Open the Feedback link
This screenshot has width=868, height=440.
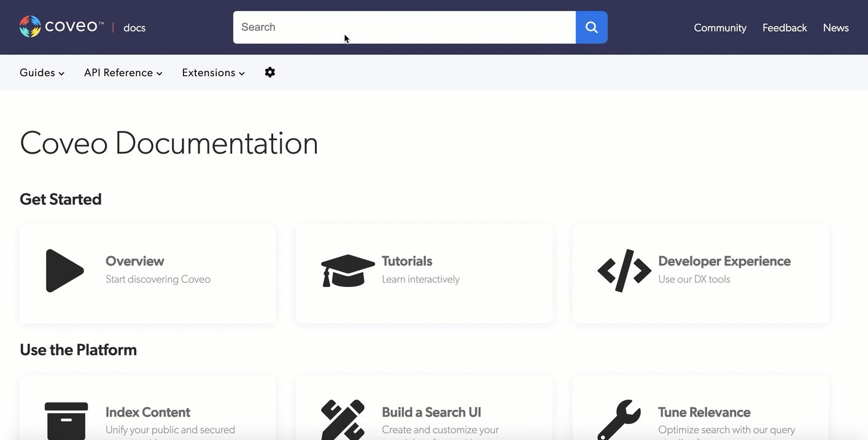[x=785, y=28]
